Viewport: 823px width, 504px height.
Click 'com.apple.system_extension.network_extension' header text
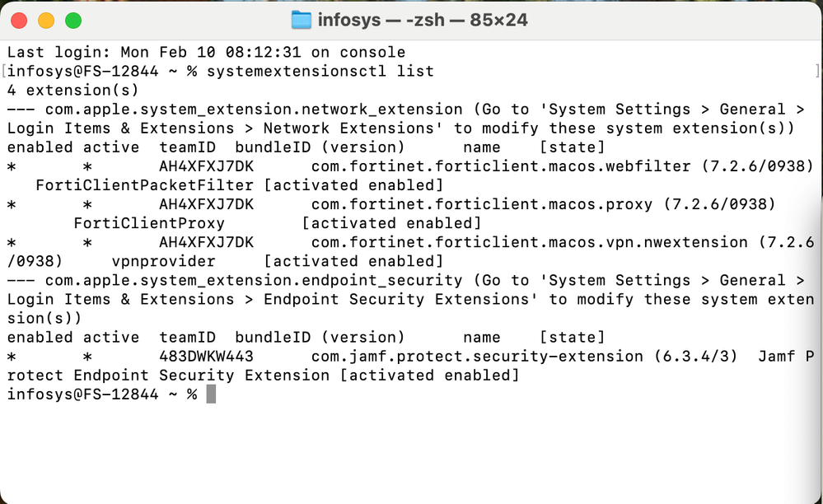coord(254,110)
